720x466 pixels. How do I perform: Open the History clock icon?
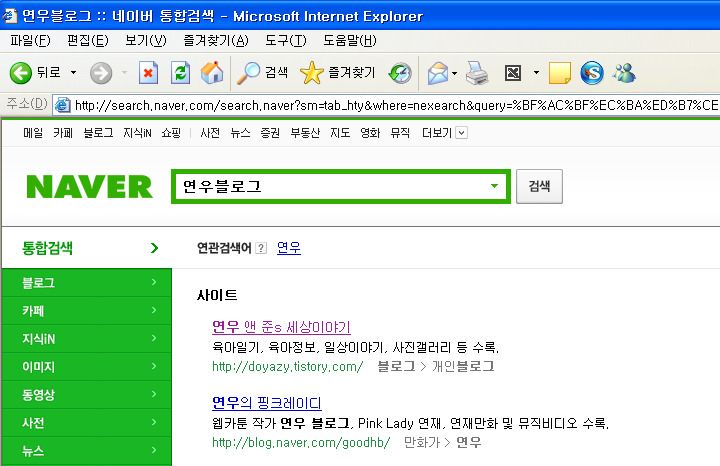pos(400,73)
